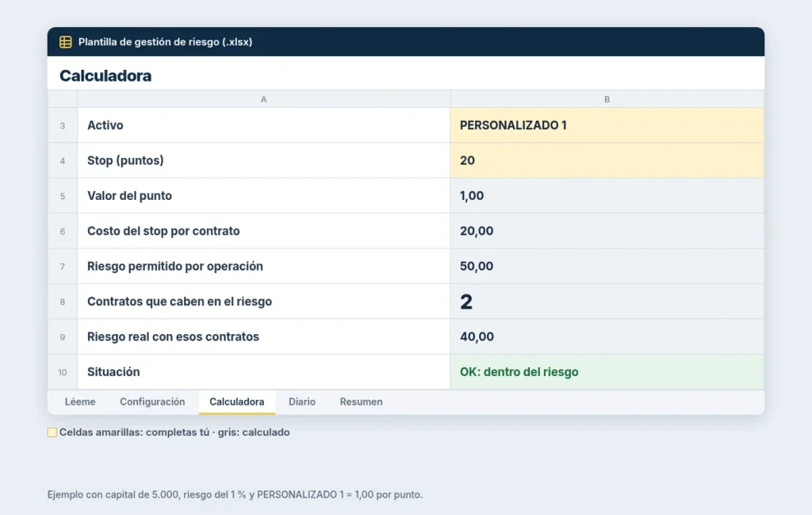
Task: Click 'Contratos que caben en el riesgo'
Action: [x=179, y=302]
